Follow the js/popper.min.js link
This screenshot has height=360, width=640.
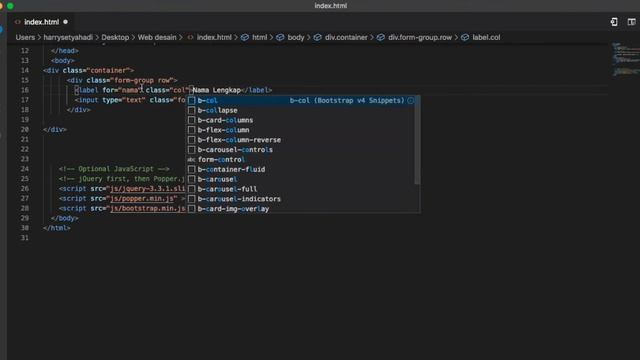(143, 199)
